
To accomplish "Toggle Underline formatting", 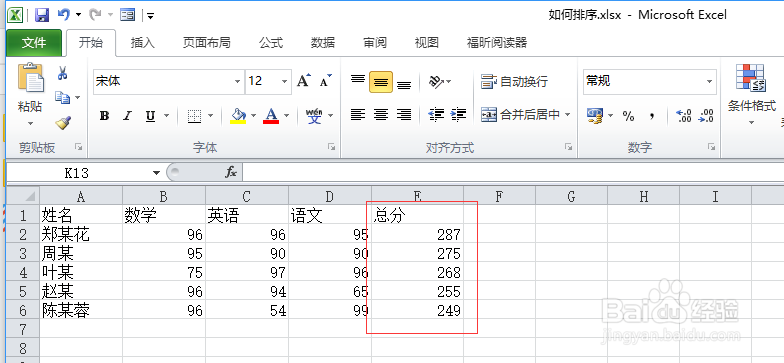I will [x=150, y=116].
